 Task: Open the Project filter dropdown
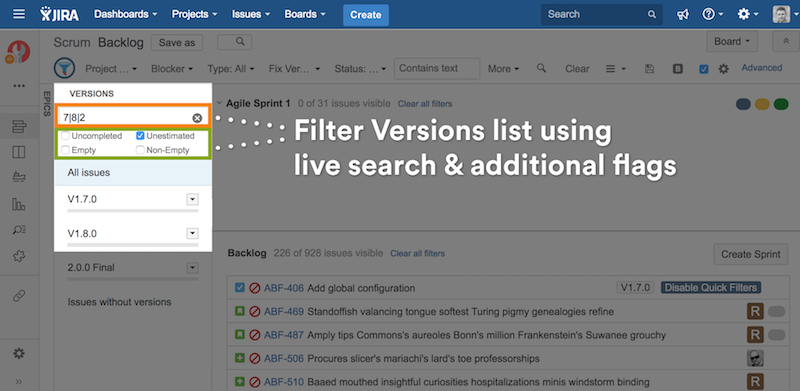(111, 68)
